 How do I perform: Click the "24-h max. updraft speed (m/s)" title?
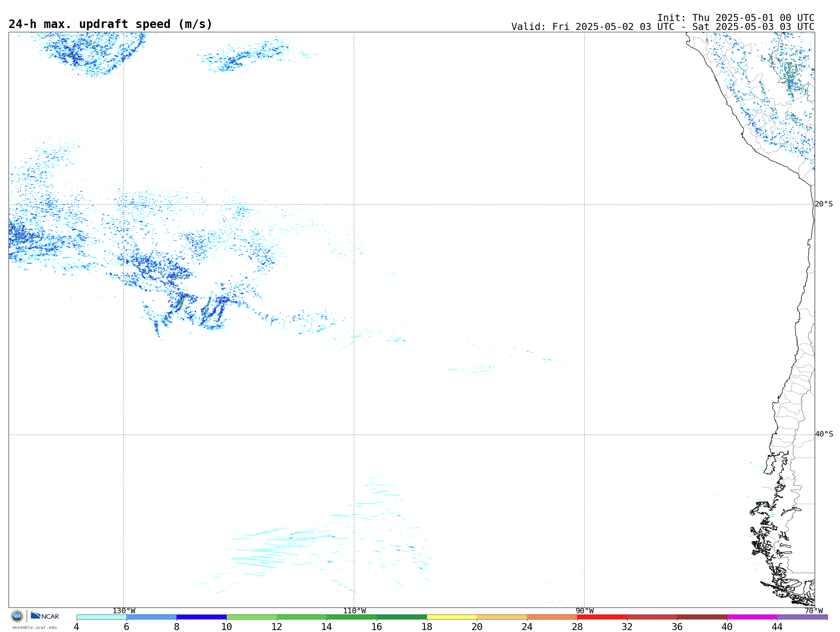click(x=110, y=24)
